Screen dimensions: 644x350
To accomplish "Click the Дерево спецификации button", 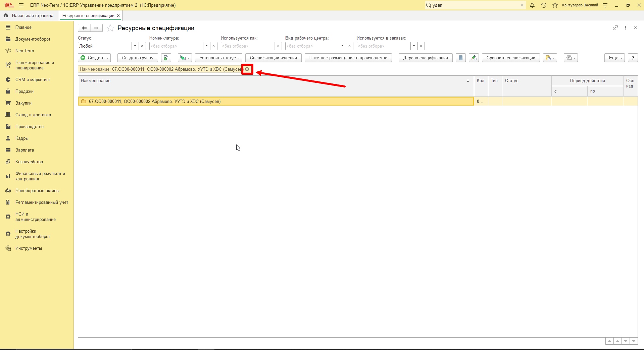I will tap(426, 58).
